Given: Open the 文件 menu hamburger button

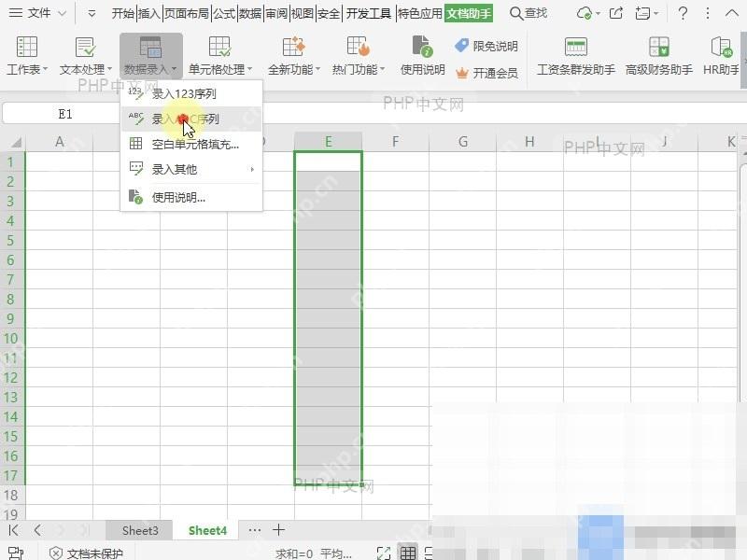Looking at the screenshot, I should click(16, 13).
